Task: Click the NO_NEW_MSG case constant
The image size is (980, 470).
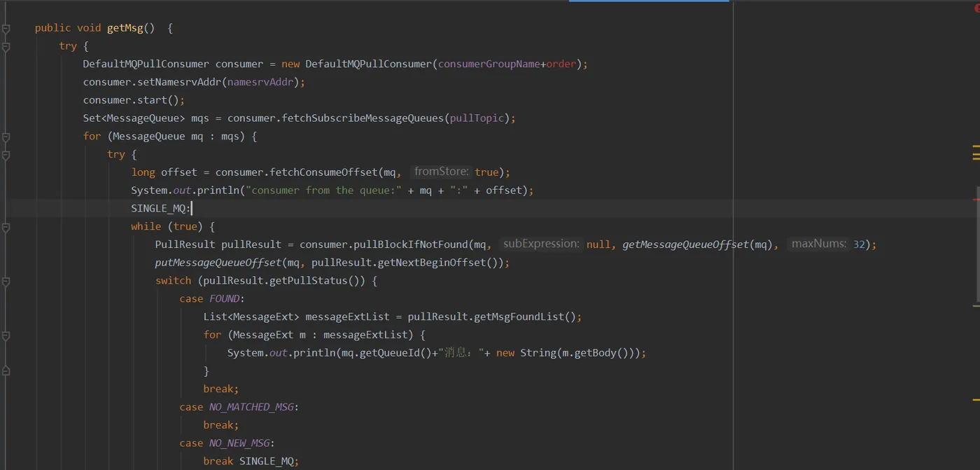Action: pos(239,443)
